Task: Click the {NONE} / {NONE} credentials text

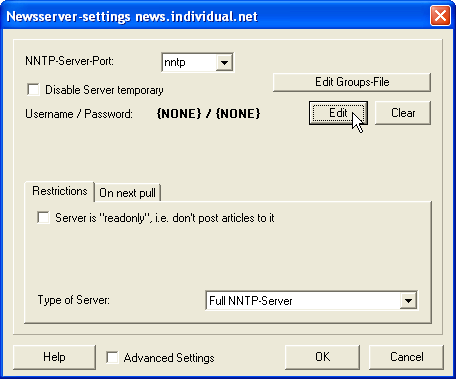Action: [208, 114]
